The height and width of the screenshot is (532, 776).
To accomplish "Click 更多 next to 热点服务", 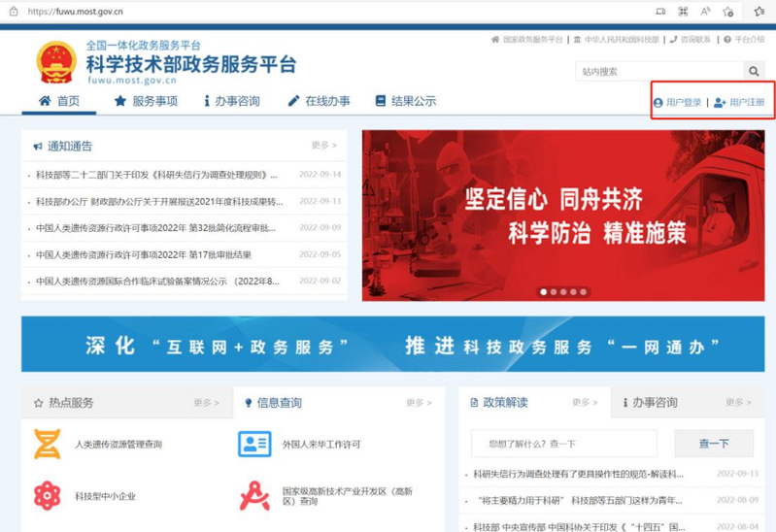I will pyautogui.click(x=206, y=403).
